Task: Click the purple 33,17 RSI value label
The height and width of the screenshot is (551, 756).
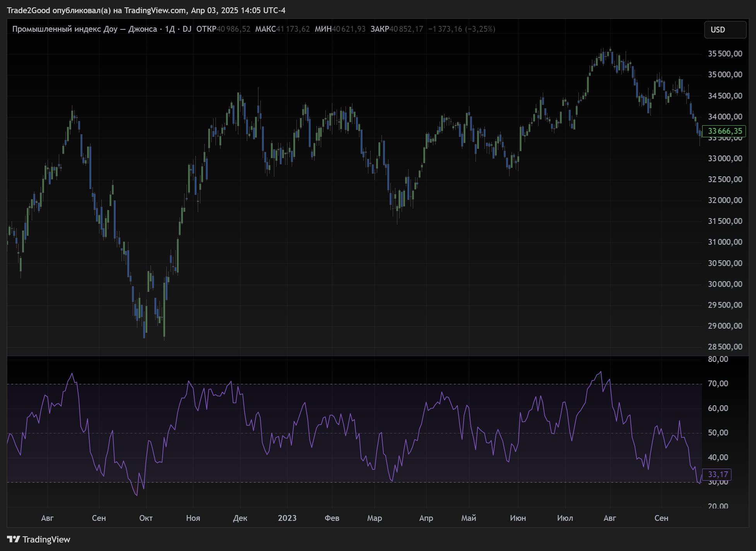Action: [717, 474]
